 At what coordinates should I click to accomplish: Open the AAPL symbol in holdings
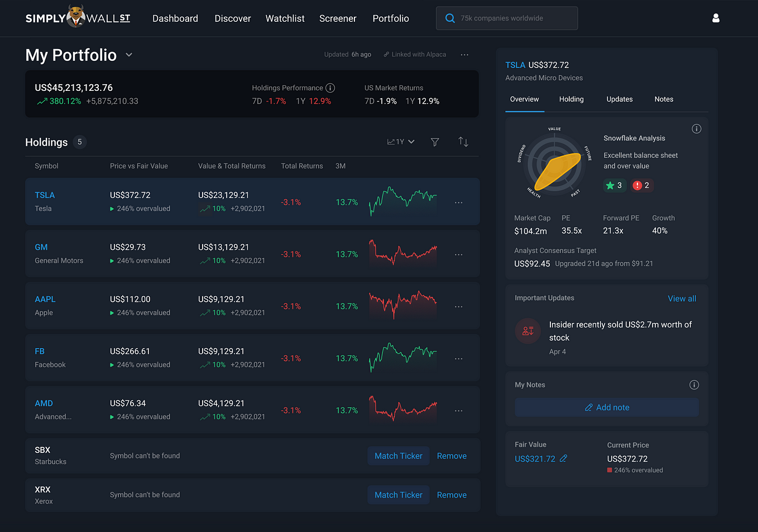pyautogui.click(x=45, y=299)
